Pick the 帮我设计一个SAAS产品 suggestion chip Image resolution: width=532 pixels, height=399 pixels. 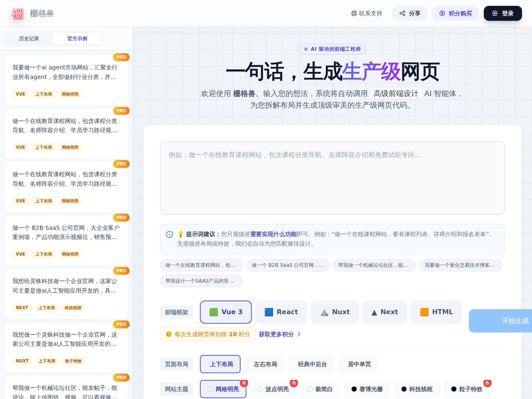tap(202, 281)
